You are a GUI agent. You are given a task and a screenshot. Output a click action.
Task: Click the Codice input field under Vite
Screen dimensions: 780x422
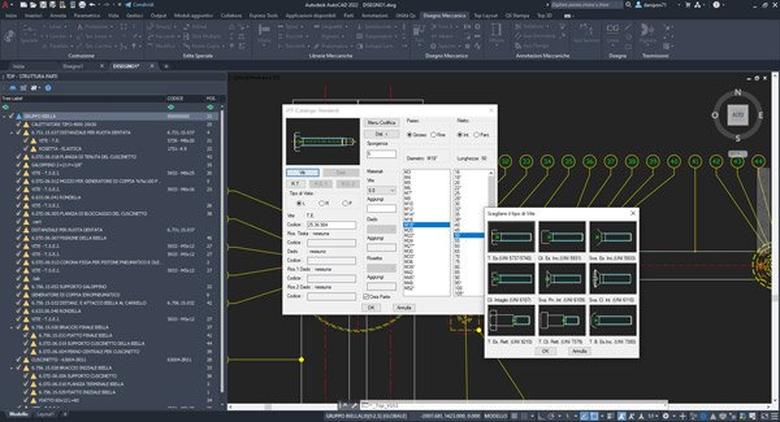(x=328, y=227)
